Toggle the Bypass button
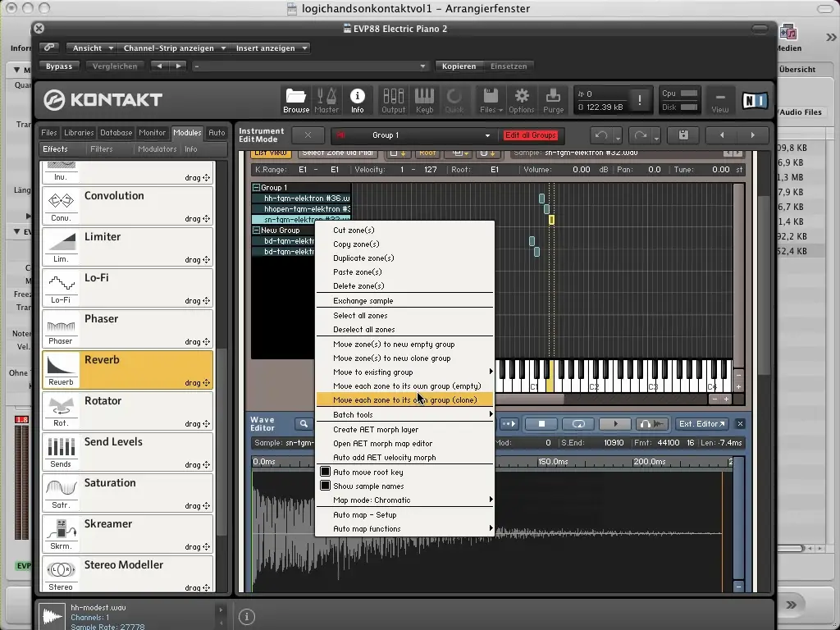The width and height of the screenshot is (840, 630). (59, 66)
